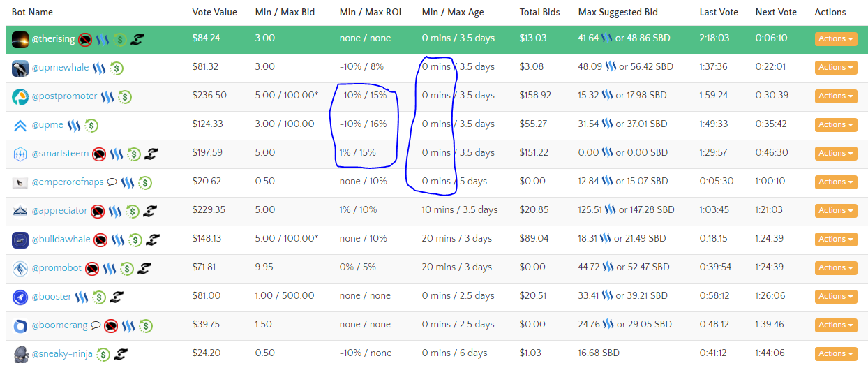Open the @therising bot link
Screen dimensions: 868x368
[x=53, y=40]
